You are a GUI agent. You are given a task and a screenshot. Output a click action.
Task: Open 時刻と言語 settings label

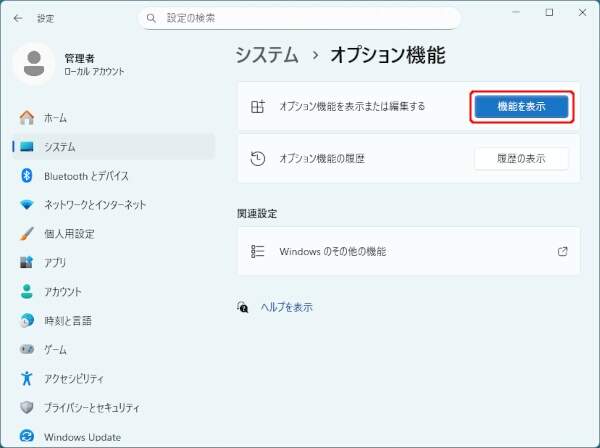[68, 320]
